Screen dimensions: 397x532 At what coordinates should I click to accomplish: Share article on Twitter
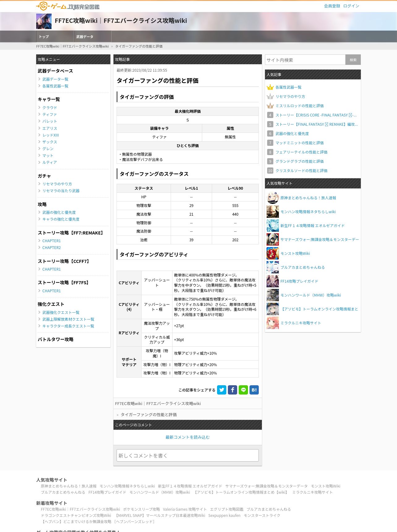click(222, 390)
